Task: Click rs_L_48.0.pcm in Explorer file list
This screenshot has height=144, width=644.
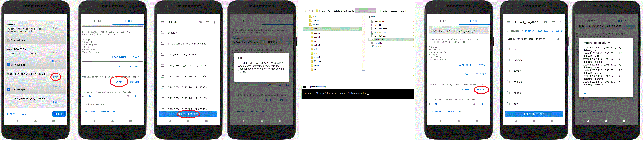Action: [x=381, y=29]
